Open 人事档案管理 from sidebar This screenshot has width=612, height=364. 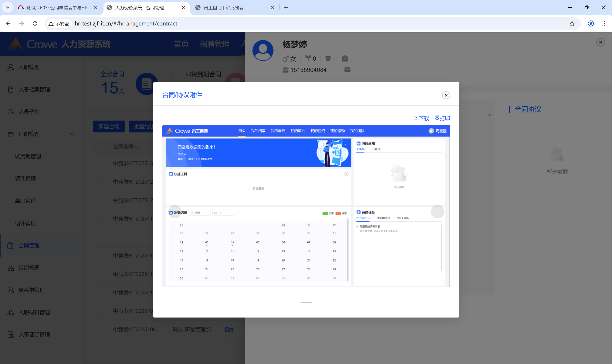[x=34, y=90]
